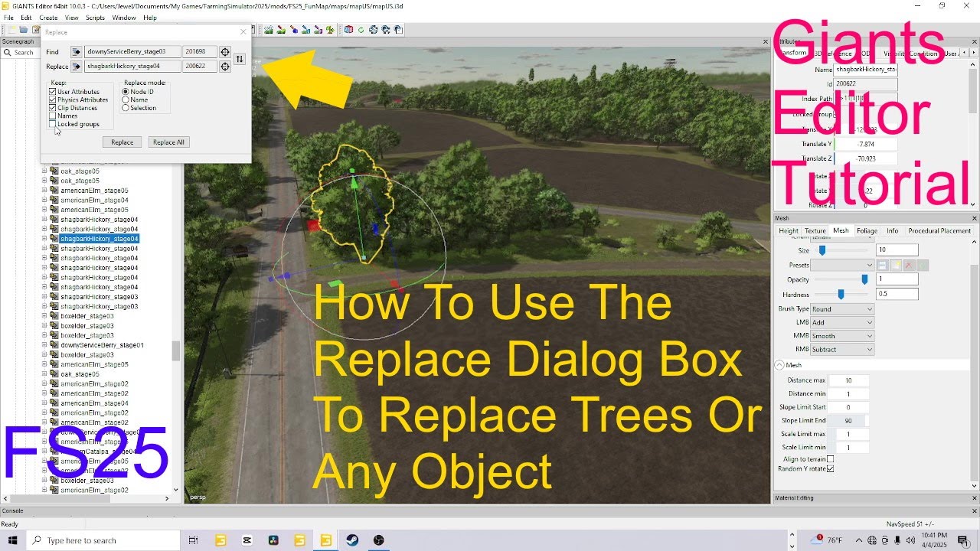The width and height of the screenshot is (980, 551).
Task: Open the Scripts menu
Action: pos(95,18)
